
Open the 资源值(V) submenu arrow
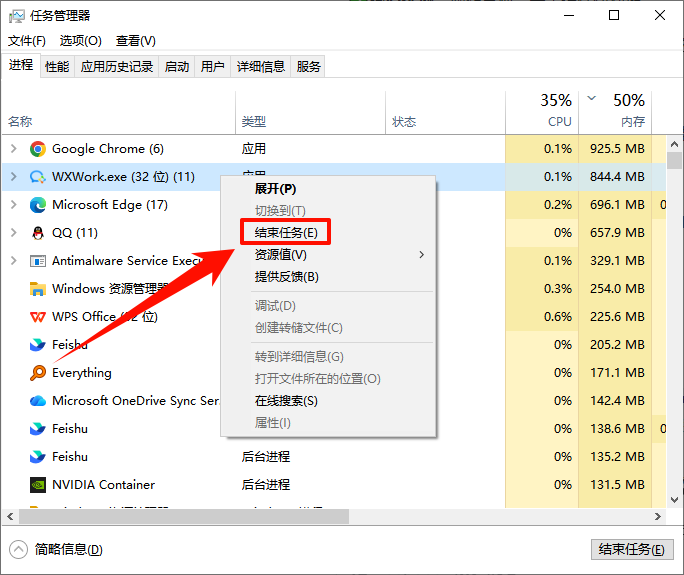[x=421, y=254]
